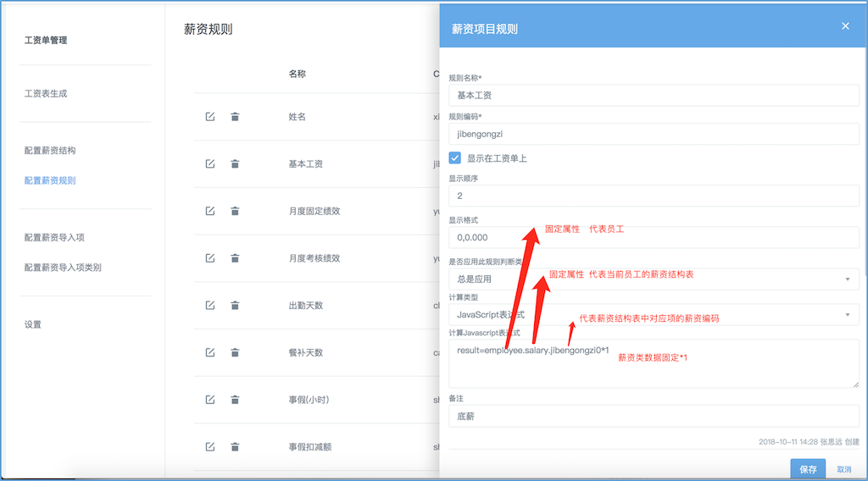
Task: Delete the 基本工资 rule row
Action: (x=235, y=163)
